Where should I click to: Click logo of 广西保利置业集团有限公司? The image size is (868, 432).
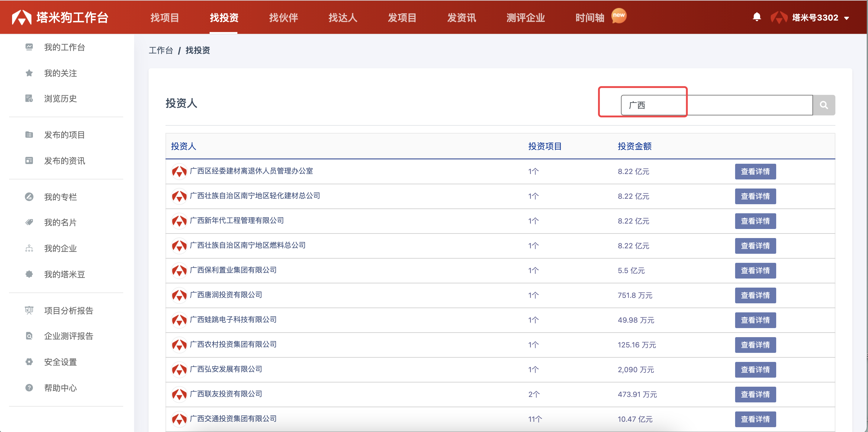tap(179, 271)
